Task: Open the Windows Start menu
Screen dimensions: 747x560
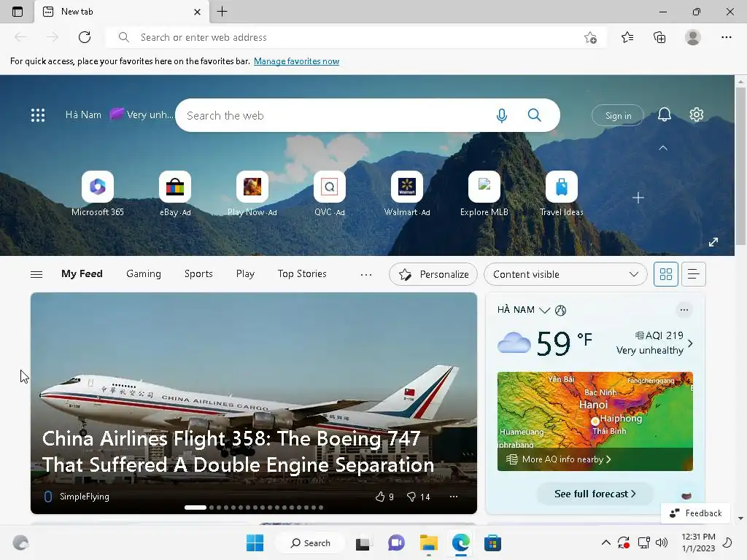Action: [255, 542]
